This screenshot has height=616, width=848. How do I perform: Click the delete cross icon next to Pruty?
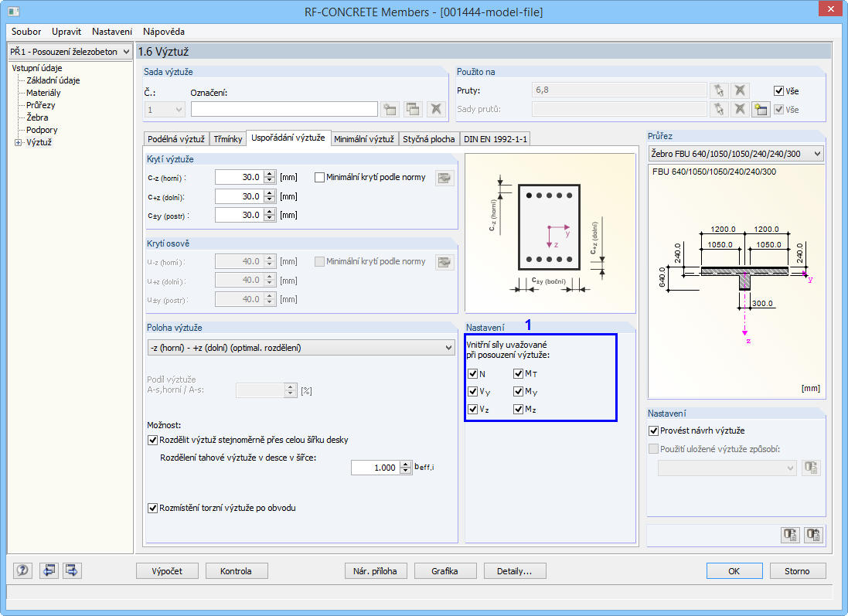[740, 90]
